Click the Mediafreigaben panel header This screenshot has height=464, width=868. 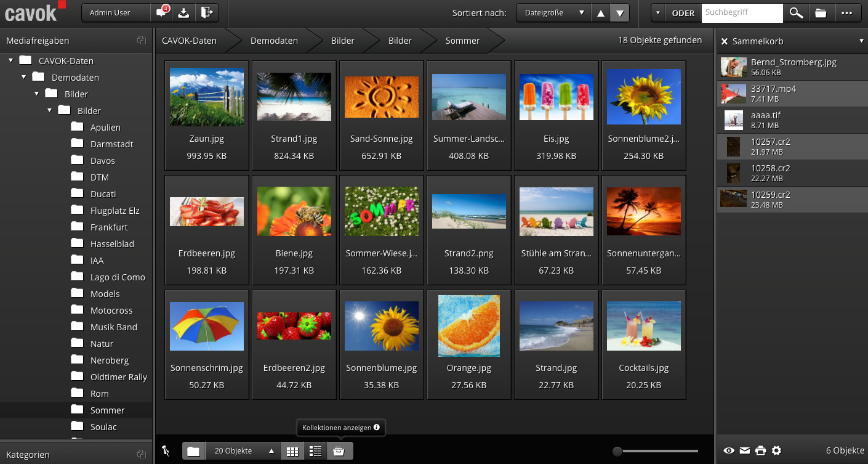pos(76,41)
